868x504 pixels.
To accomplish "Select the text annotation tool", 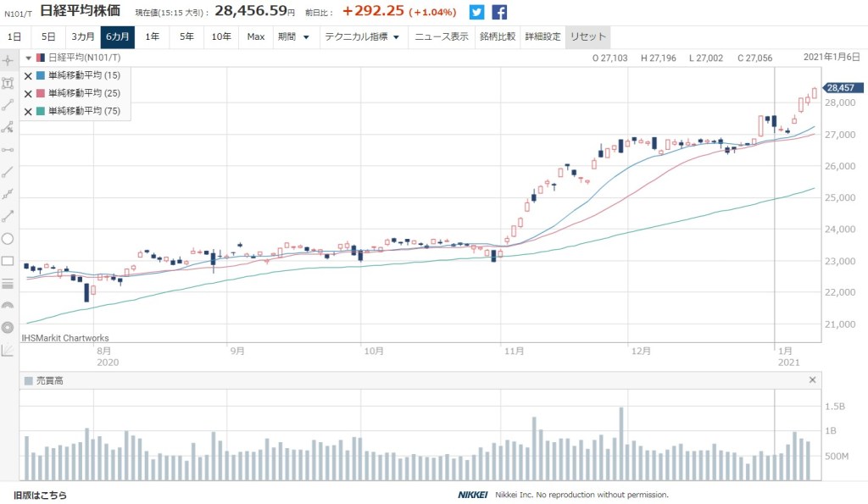I will click(8, 83).
